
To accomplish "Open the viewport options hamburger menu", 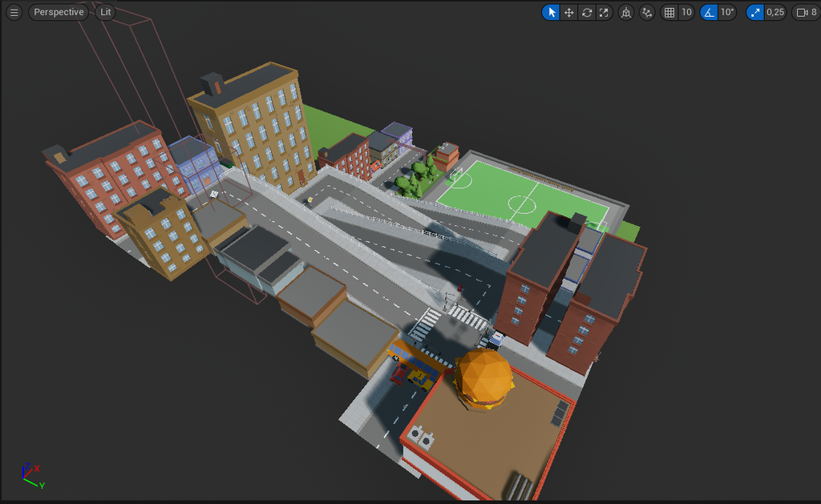I will point(14,12).
